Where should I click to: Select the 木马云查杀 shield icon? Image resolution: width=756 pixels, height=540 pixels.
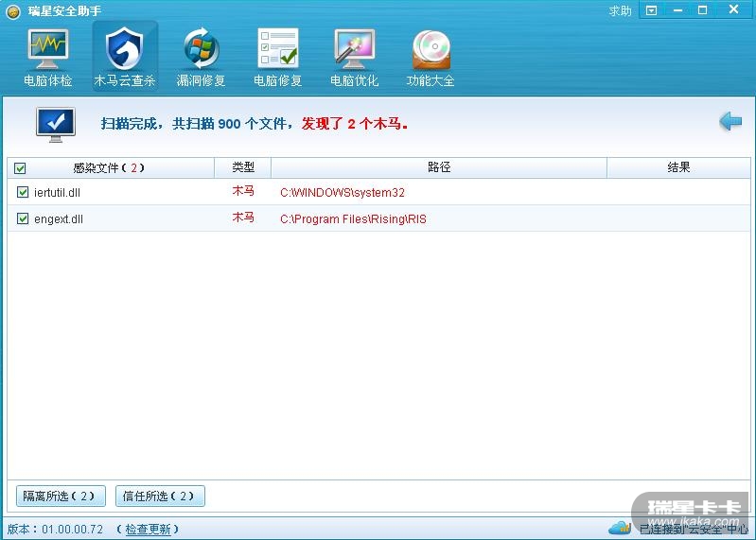tap(124, 49)
